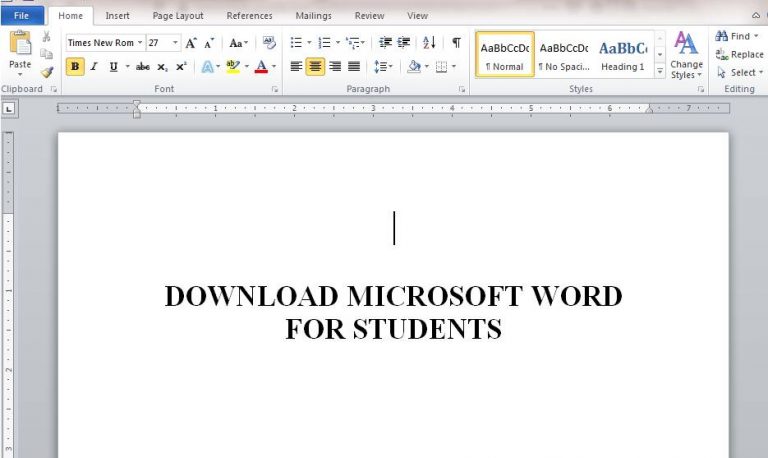Screen dimensions: 768x458
Task: Toggle Underline formatting
Action: [114, 67]
